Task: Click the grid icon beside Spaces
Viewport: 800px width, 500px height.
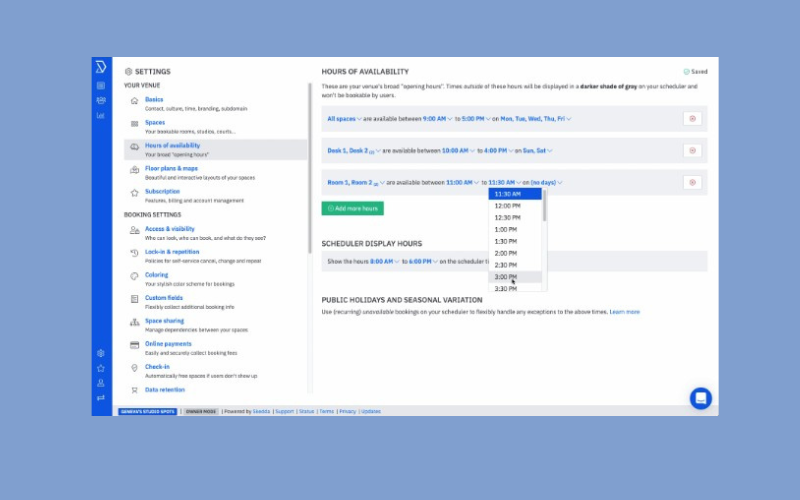Action: pos(134,124)
